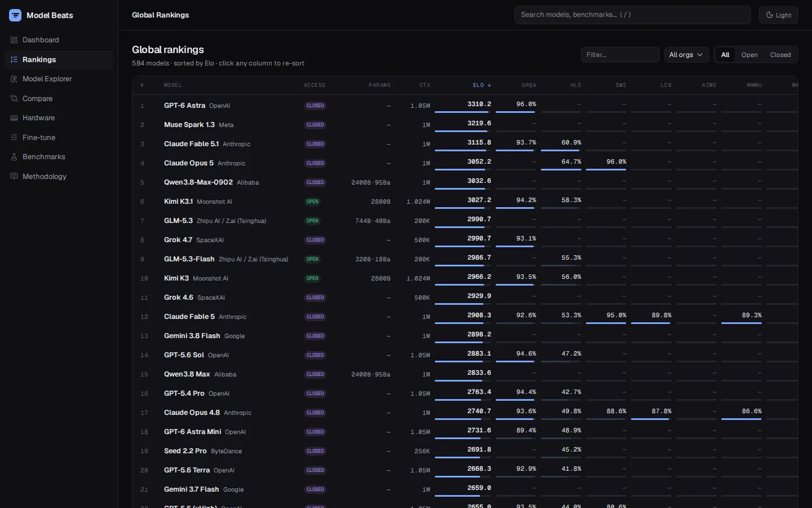
Task: Filter to Open models tab
Action: click(x=749, y=55)
